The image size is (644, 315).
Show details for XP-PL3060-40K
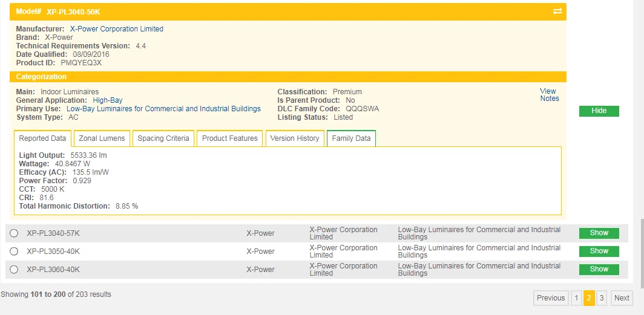tap(599, 269)
